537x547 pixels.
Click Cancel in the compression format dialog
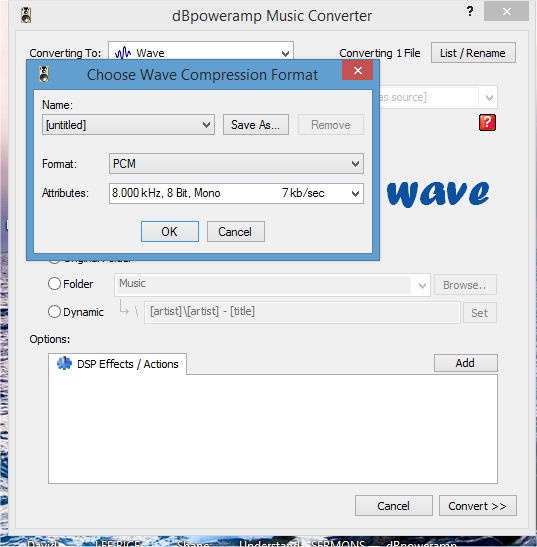[236, 231]
